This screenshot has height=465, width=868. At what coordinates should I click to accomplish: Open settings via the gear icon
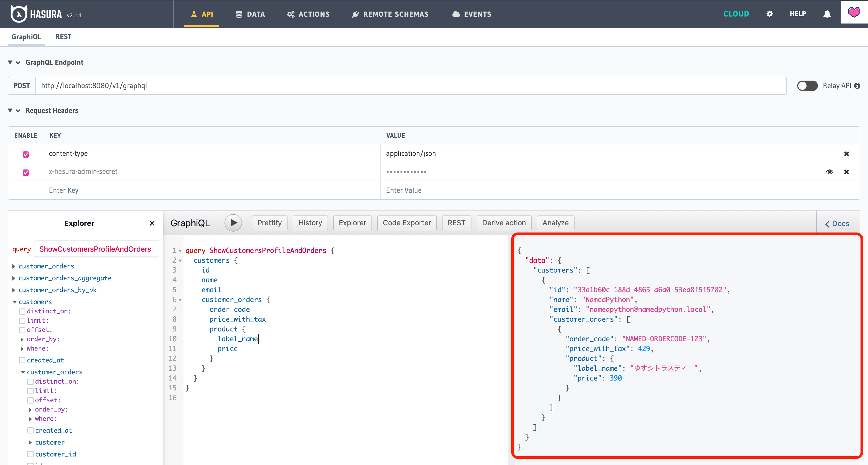tap(769, 14)
